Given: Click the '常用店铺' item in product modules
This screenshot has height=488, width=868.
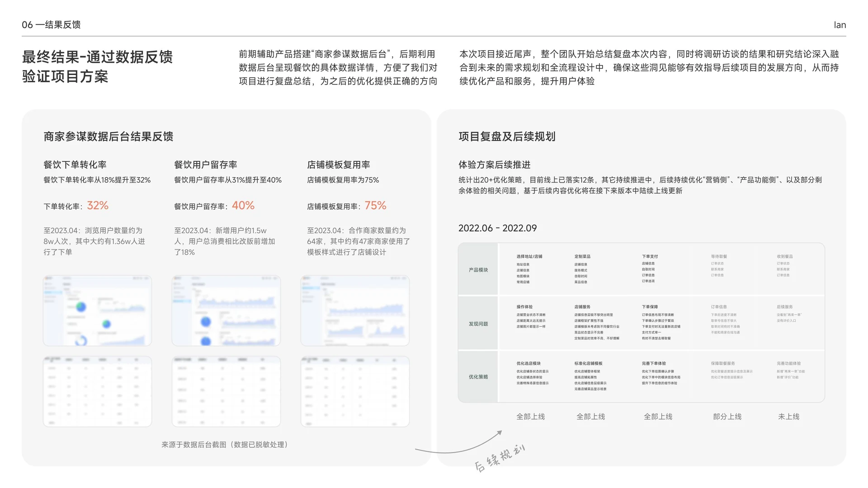Looking at the screenshot, I should 523,282.
